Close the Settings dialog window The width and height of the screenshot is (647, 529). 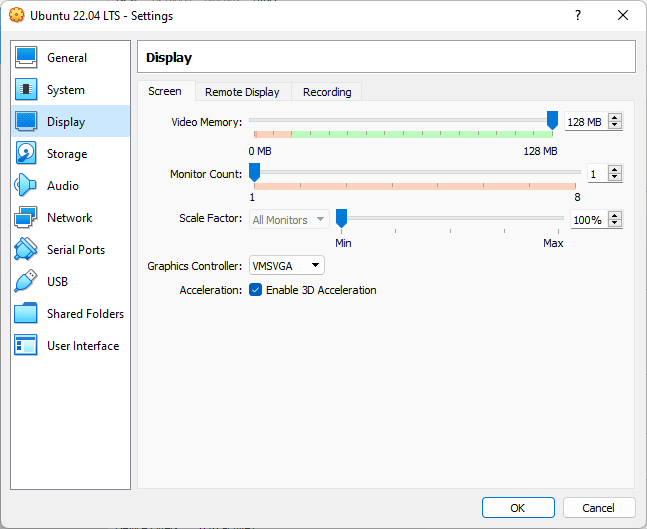[623, 16]
